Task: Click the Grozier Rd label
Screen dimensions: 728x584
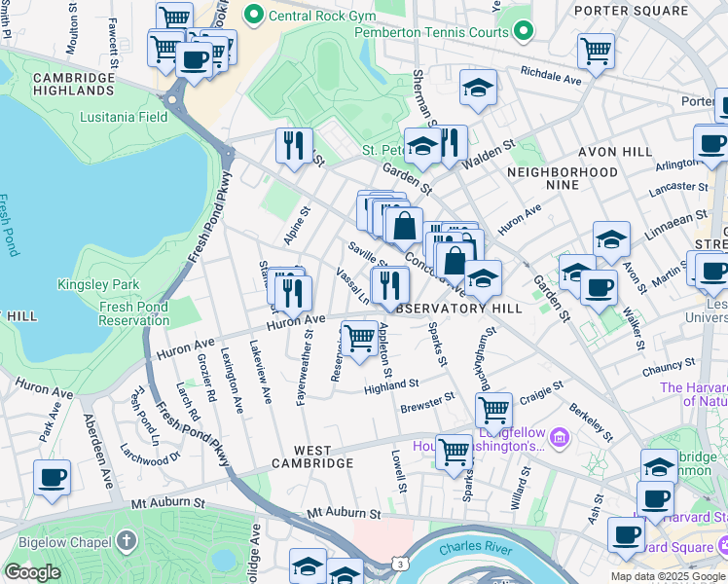Action: point(206,378)
